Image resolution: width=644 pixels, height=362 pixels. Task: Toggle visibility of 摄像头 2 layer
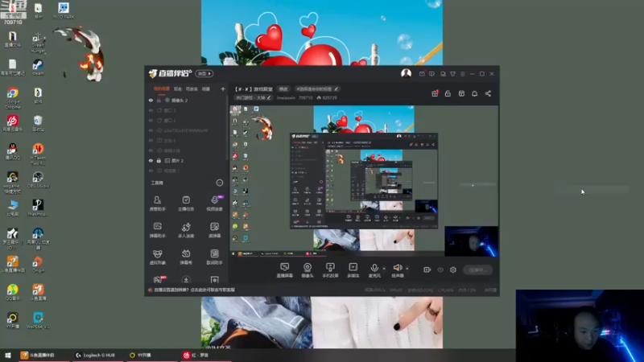151,100
